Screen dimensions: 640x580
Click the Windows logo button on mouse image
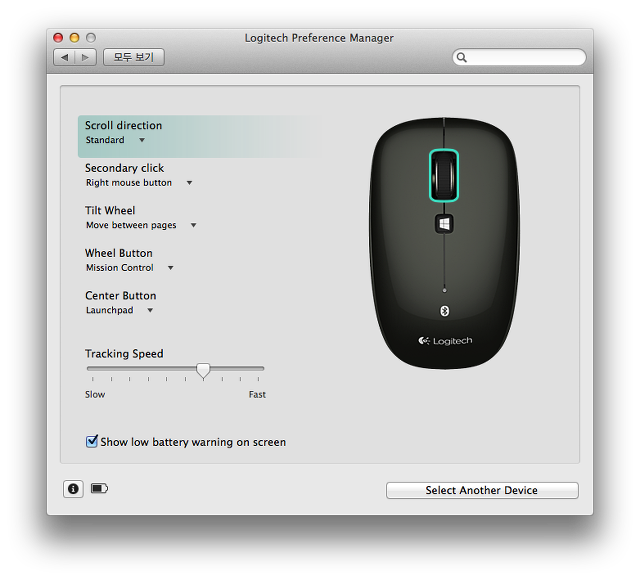pos(444,224)
